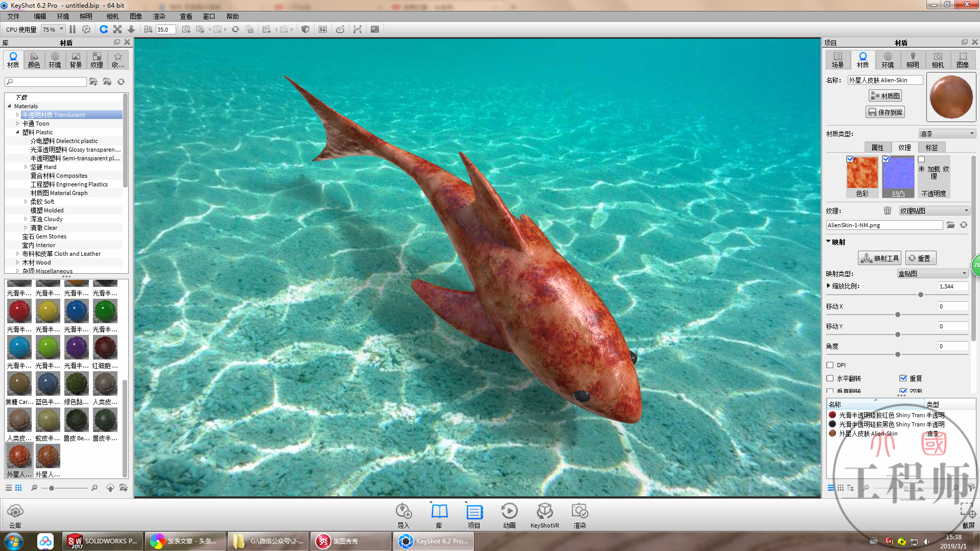Click the Windows Start button
This screenshot has width=980, height=551.
(x=14, y=541)
